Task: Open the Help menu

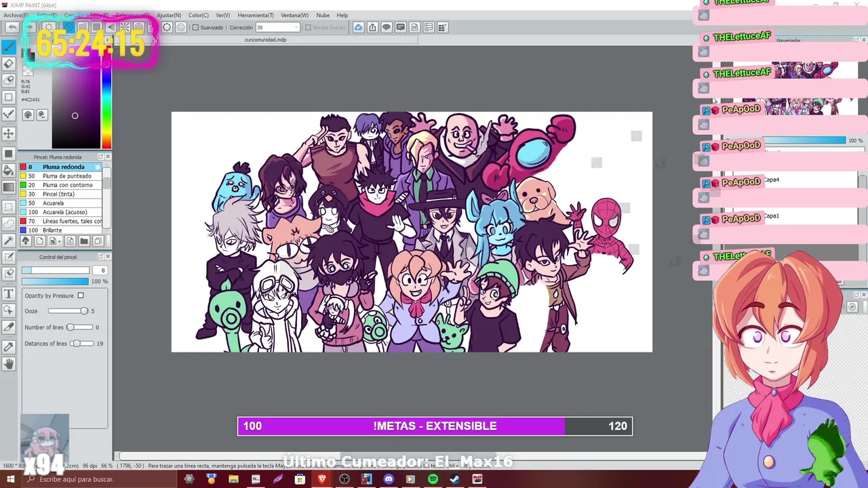Action: (x=342, y=15)
